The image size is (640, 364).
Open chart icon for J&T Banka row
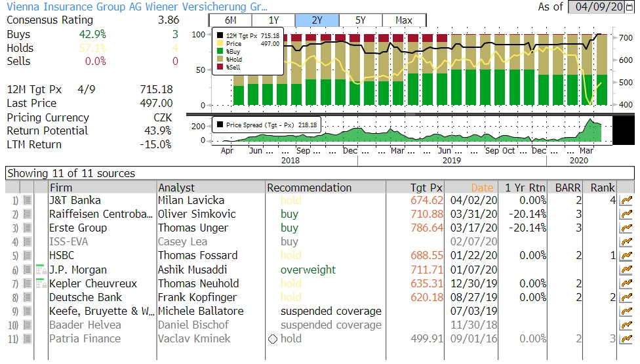[x=626, y=200]
